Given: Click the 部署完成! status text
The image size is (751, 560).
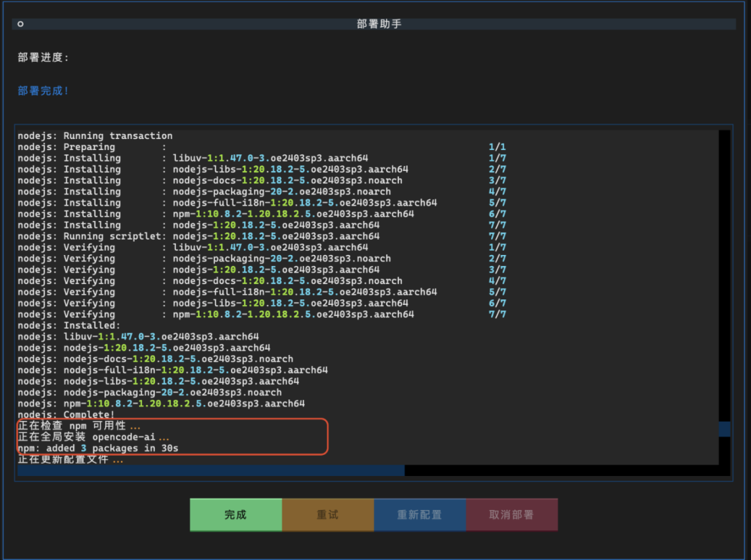Looking at the screenshot, I should [x=43, y=90].
